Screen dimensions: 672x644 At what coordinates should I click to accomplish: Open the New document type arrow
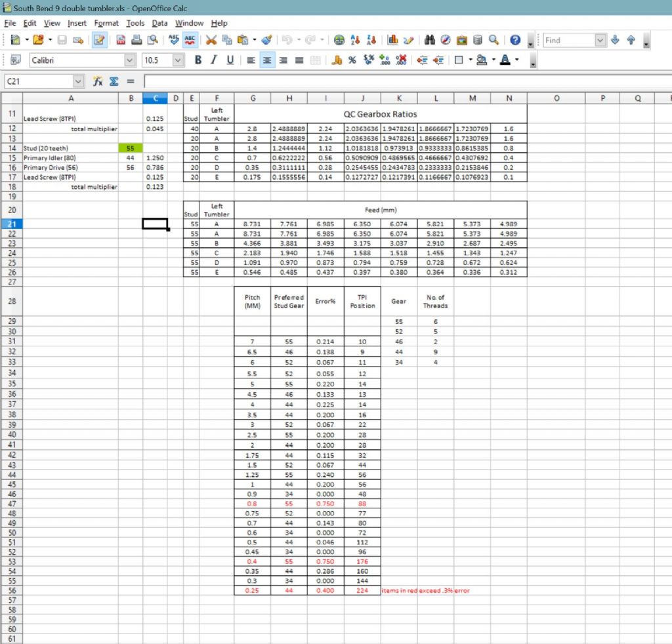tap(26, 40)
